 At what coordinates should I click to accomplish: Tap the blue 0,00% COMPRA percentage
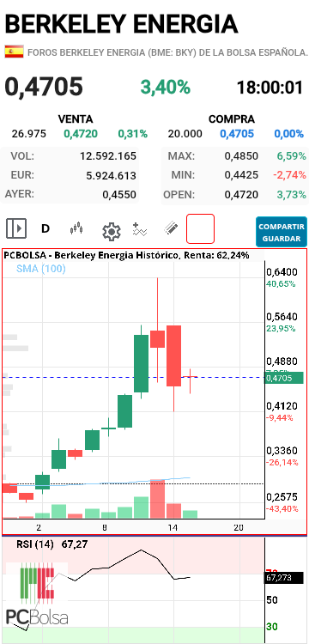pos(289,133)
